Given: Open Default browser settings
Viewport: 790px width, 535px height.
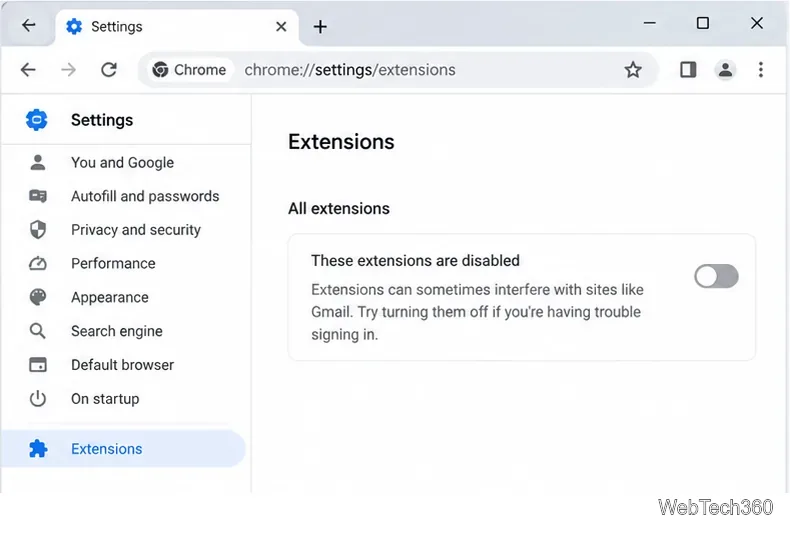Looking at the screenshot, I should [126, 365].
